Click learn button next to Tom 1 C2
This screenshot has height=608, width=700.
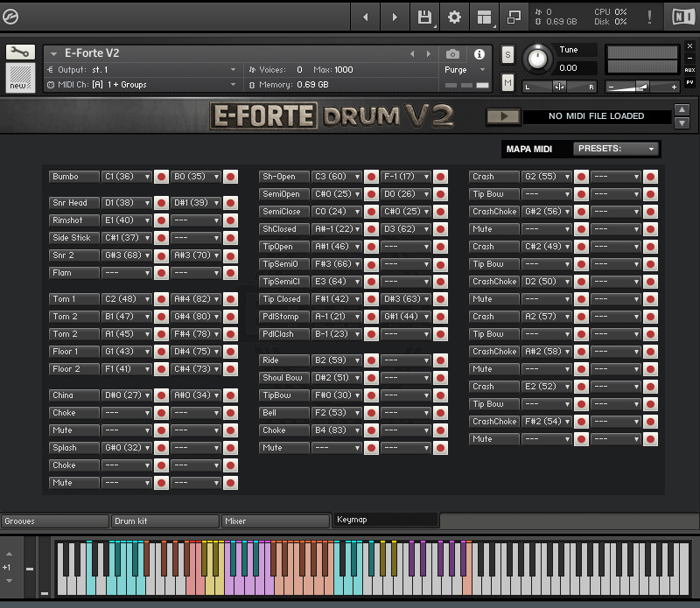161,299
